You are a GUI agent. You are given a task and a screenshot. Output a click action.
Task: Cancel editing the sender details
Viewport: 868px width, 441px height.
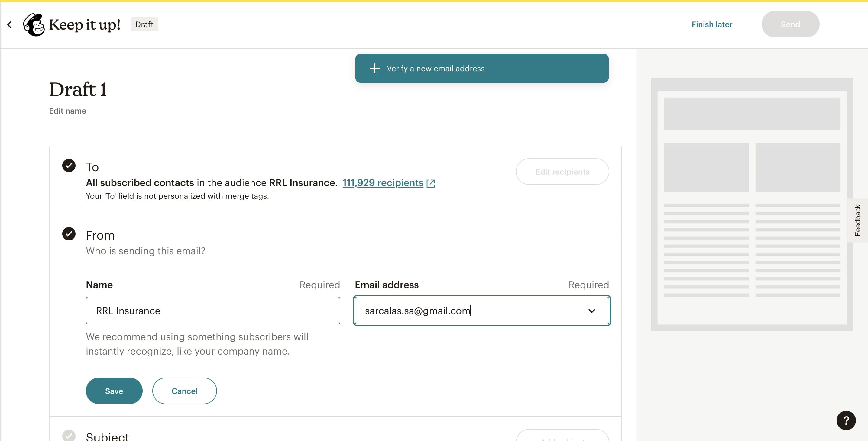[x=184, y=391]
